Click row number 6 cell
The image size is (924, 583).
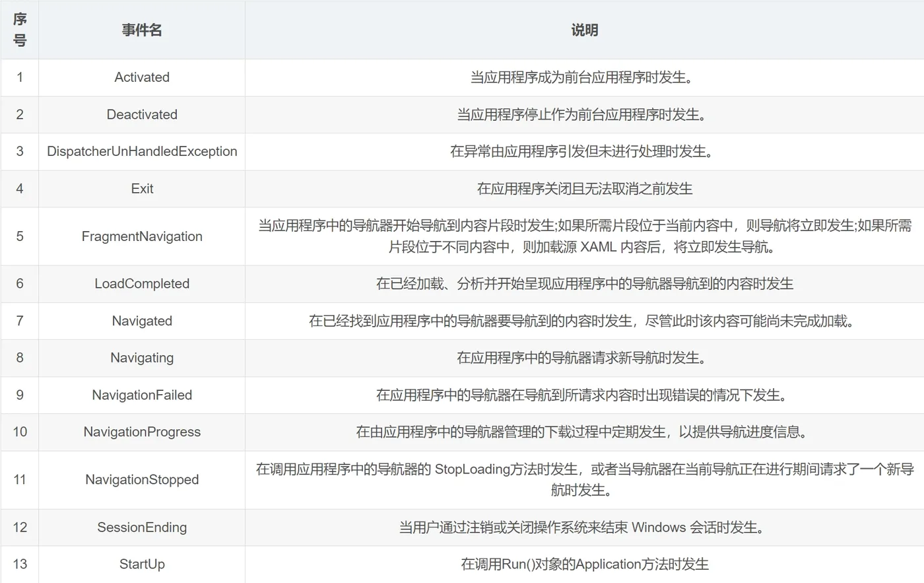(x=20, y=284)
